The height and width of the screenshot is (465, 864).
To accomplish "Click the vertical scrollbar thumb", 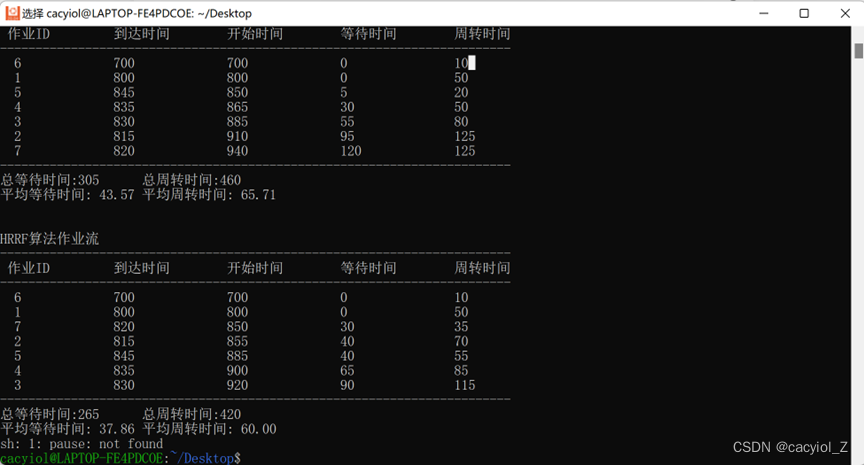I will [x=858, y=51].
